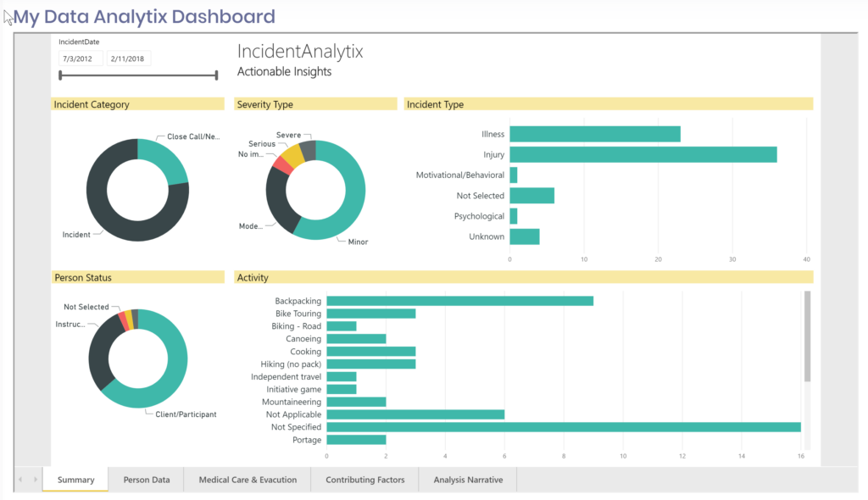
Task: Click the Activity chart vertical scrollbar
Action: pyautogui.click(x=807, y=336)
